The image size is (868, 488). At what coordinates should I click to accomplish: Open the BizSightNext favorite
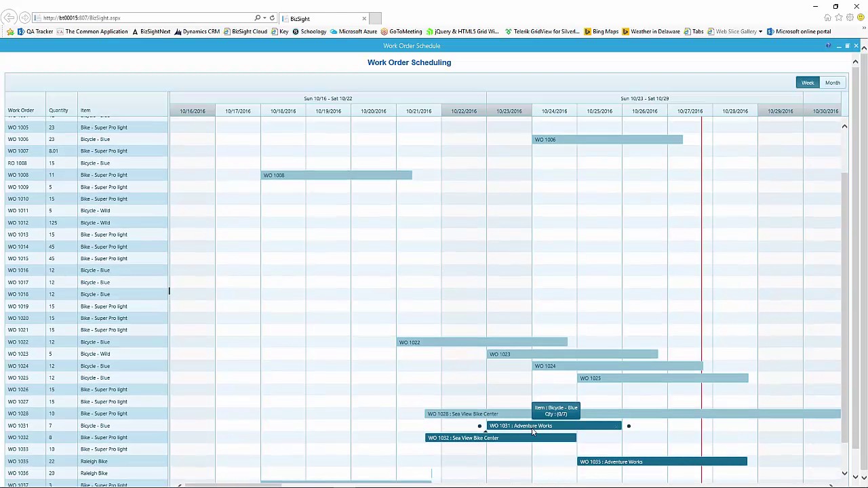pyautogui.click(x=151, y=31)
